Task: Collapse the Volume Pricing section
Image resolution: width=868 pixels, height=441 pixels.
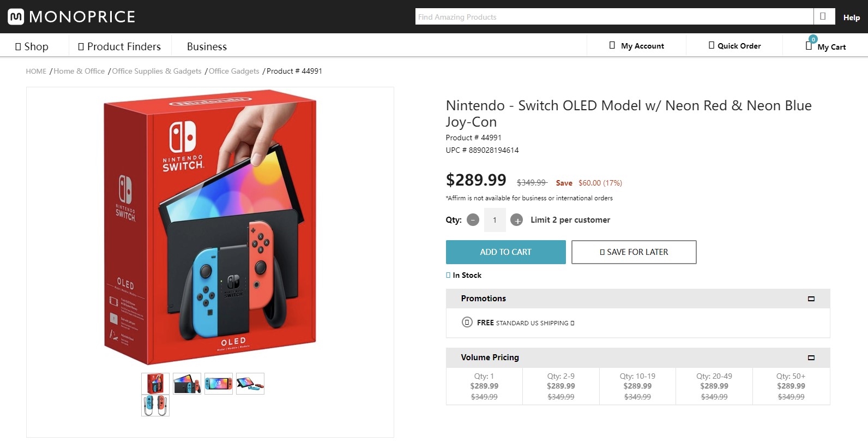Action: [811, 357]
